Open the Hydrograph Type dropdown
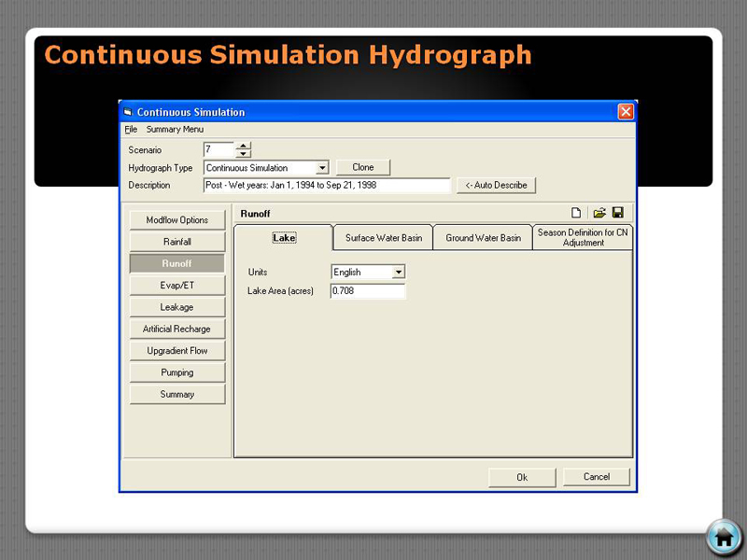Viewport: 747px width, 560px height. pyautogui.click(x=322, y=168)
